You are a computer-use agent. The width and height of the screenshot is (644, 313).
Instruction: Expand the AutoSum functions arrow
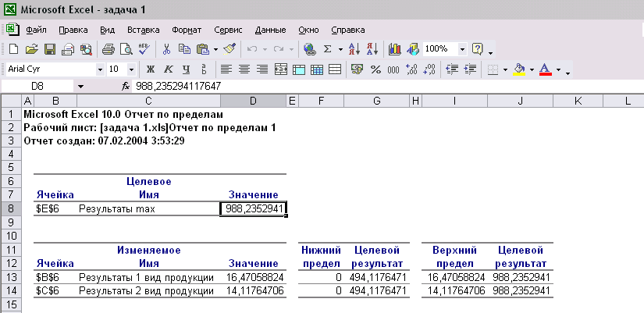(340, 50)
